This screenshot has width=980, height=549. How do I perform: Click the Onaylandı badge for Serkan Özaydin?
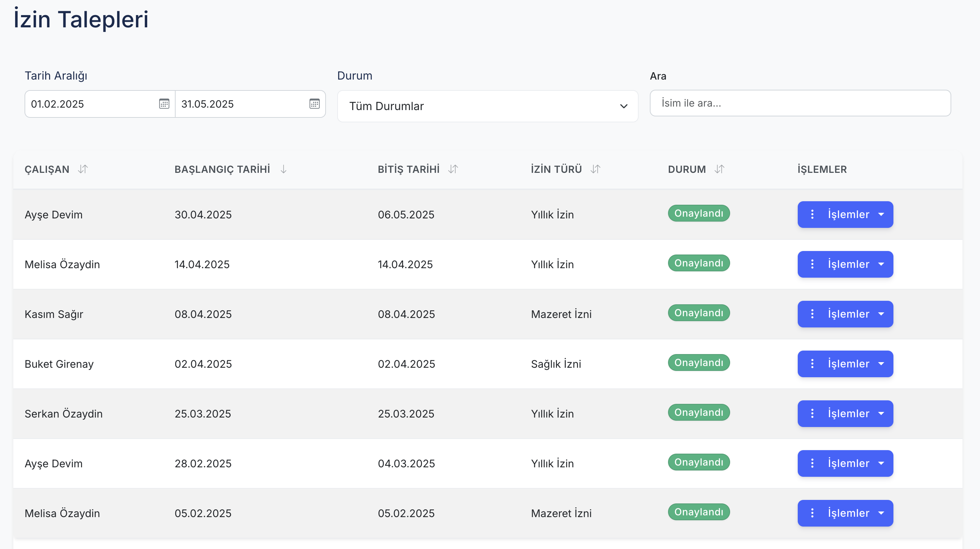[699, 412]
